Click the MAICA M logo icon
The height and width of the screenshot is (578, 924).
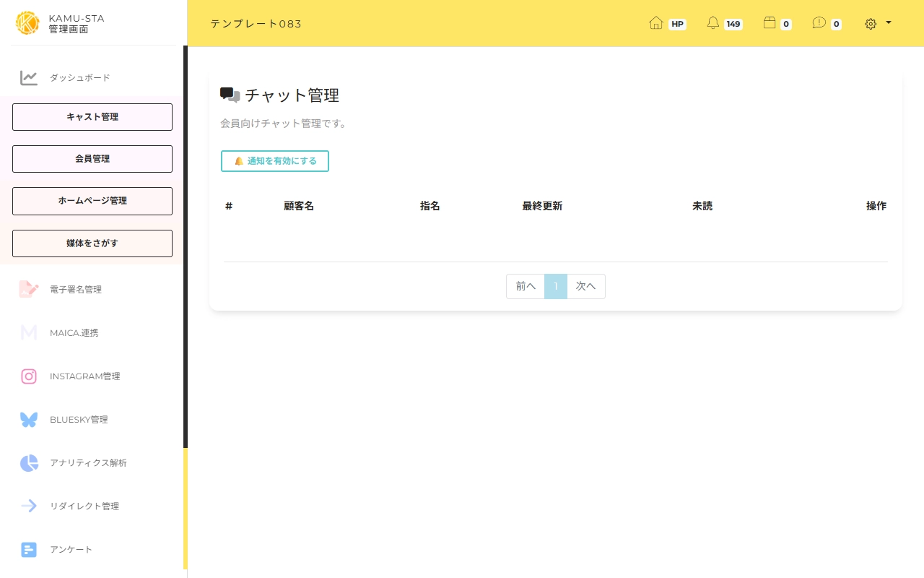pyautogui.click(x=29, y=333)
